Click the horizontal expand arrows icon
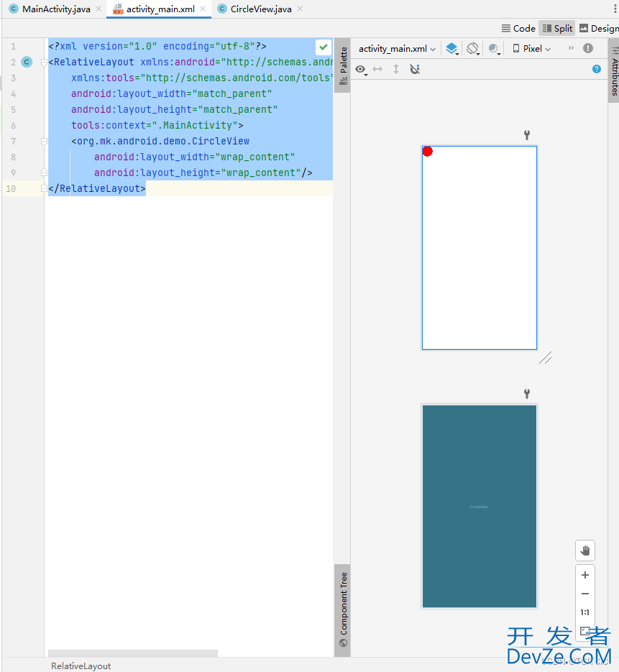The height and width of the screenshot is (672, 619). pyautogui.click(x=377, y=69)
